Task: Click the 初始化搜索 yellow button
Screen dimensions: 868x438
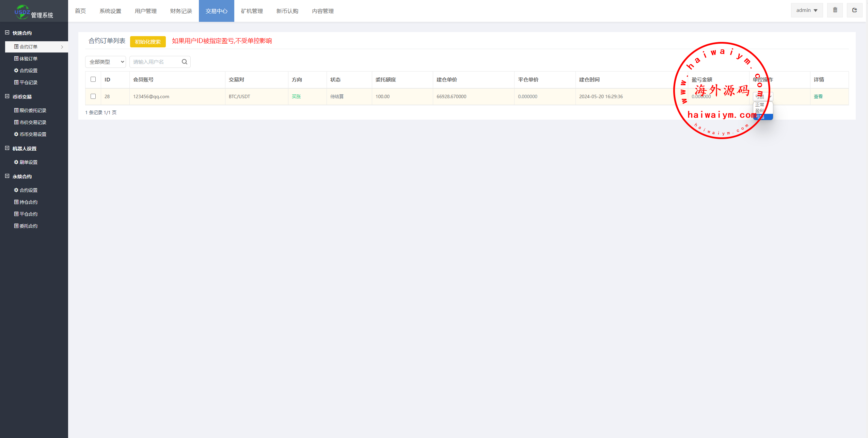Action: [148, 42]
